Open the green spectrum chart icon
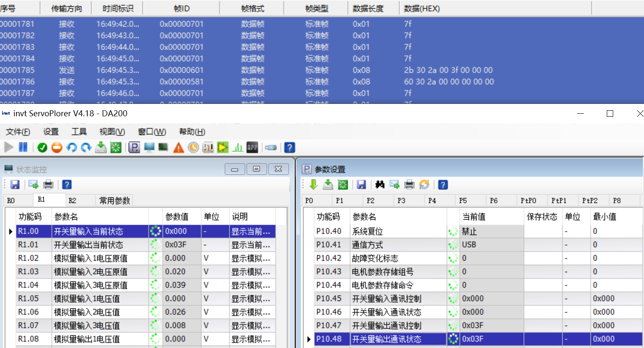Screen dimensions: 644x348 pos(237,147)
